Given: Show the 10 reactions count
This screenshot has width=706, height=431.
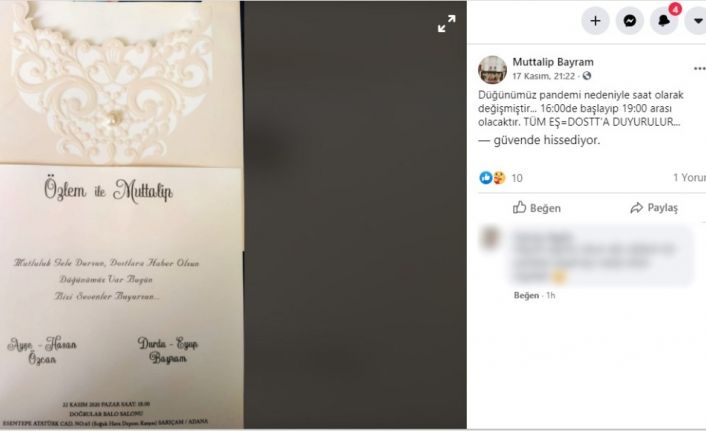Looking at the screenshot, I should [517, 178].
